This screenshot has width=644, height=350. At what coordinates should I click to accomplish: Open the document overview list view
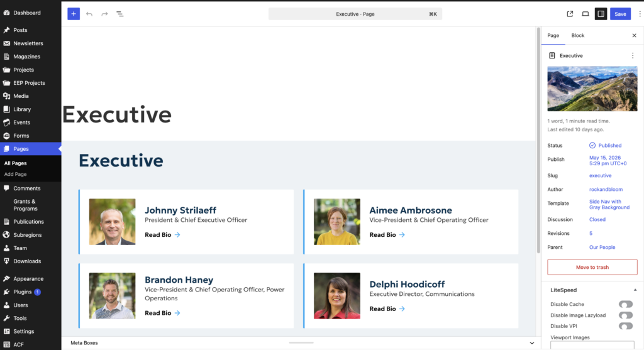click(120, 14)
